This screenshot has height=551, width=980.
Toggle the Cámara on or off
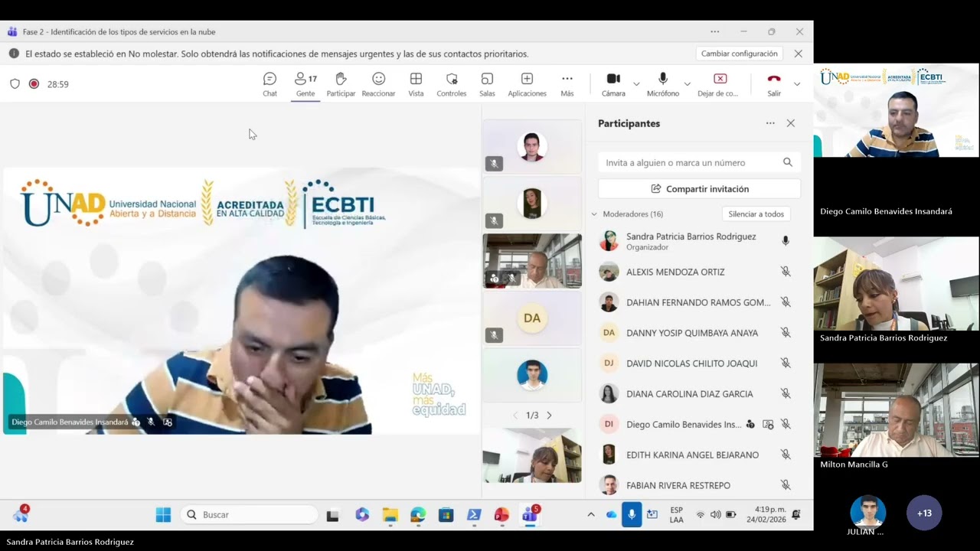[x=613, y=84]
